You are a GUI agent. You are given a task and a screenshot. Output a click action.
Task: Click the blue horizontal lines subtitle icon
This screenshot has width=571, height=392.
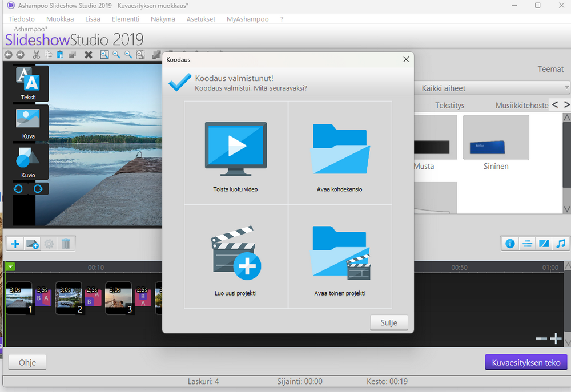pyautogui.click(x=527, y=244)
